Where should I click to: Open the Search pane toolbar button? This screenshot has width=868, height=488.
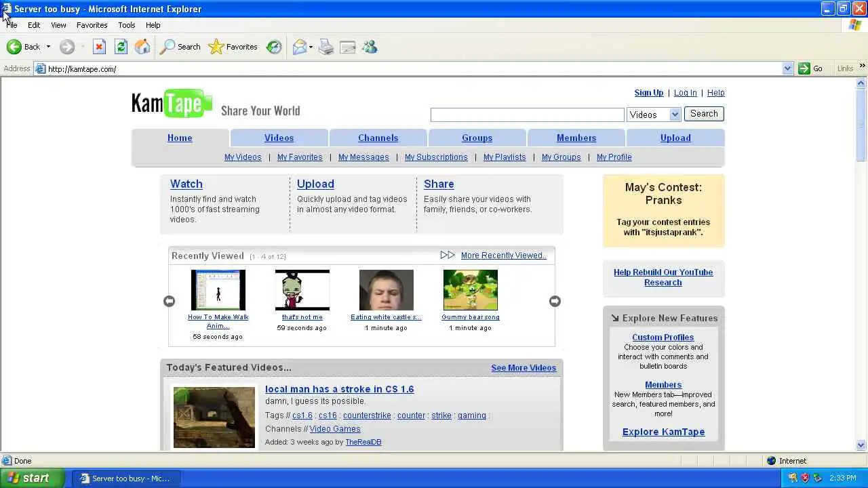click(180, 47)
